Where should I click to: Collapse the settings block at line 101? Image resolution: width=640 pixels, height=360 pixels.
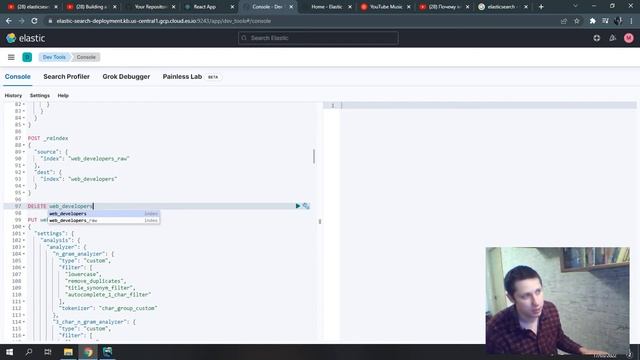[24, 233]
